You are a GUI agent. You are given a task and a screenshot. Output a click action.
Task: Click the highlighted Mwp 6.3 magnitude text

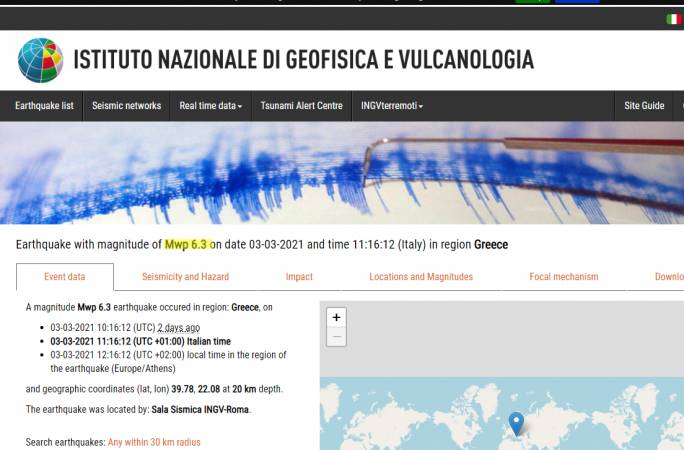pos(186,245)
